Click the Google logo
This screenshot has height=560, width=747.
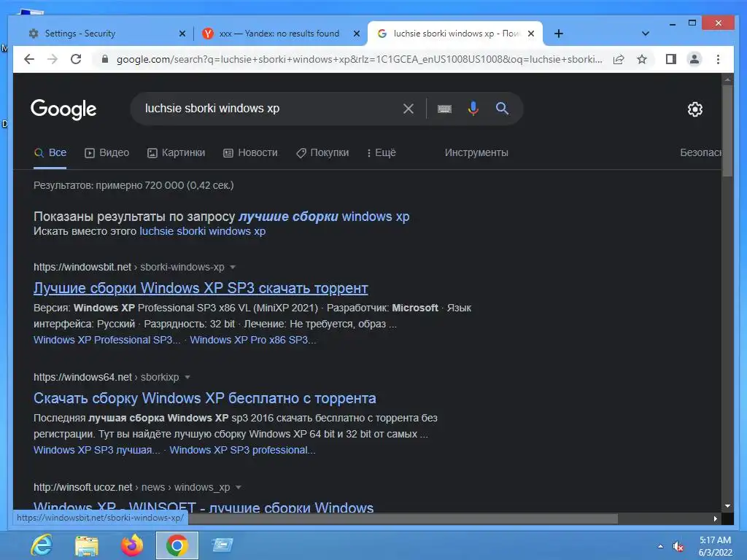pos(63,109)
